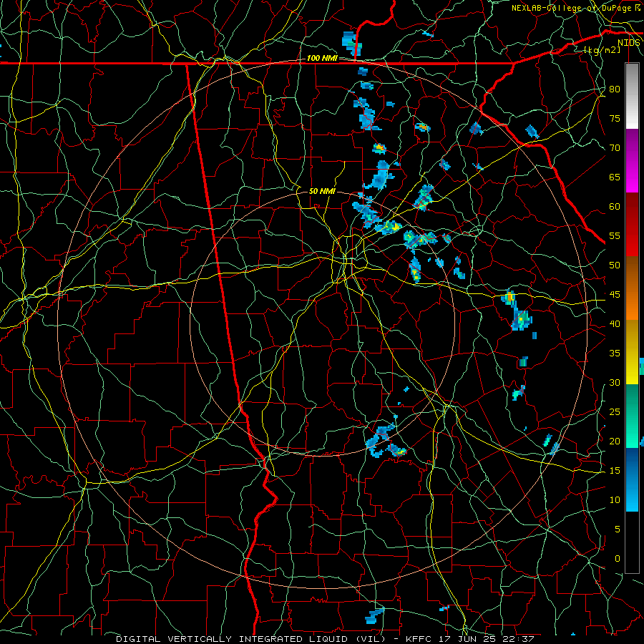Image resolution: width=644 pixels, height=644 pixels.
Task: Click the 55 value on the scale
Action: click(x=615, y=236)
